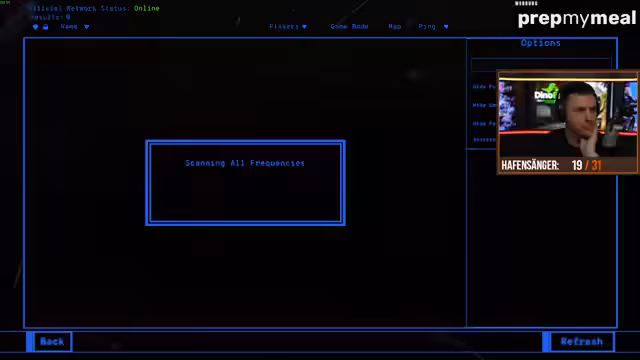Click the streamer webcam overlay
640x360 pixels.
point(568,122)
